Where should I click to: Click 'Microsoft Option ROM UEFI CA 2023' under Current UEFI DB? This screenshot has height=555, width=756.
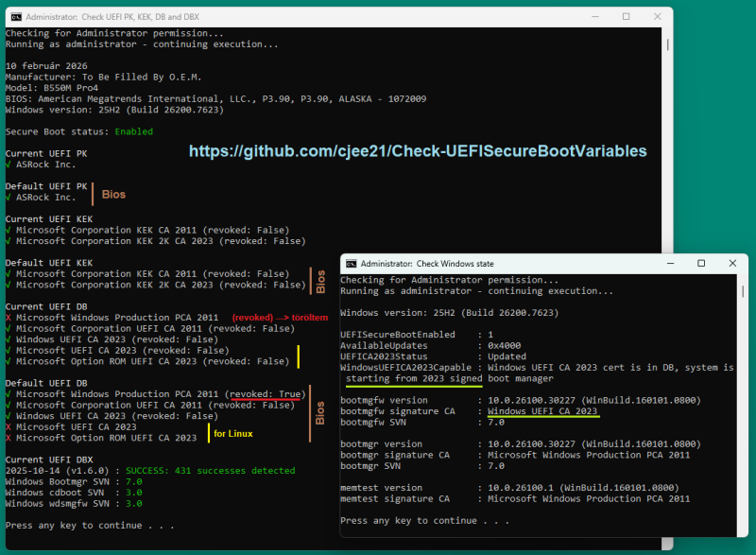(x=152, y=361)
